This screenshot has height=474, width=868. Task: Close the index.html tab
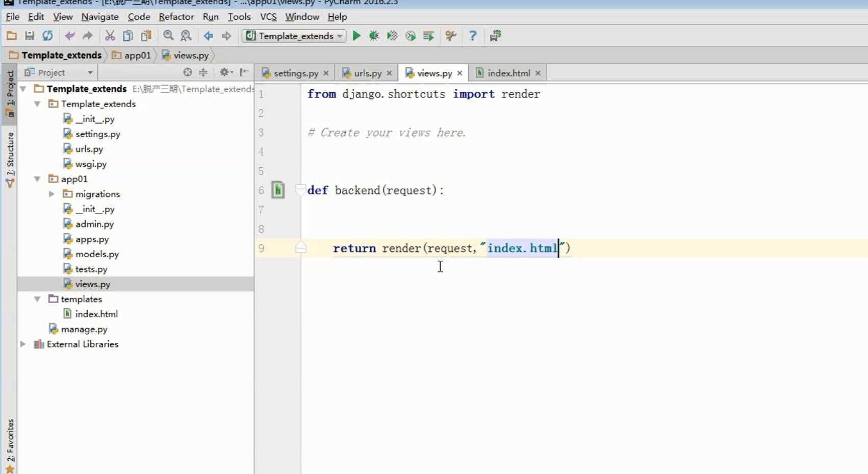point(538,73)
